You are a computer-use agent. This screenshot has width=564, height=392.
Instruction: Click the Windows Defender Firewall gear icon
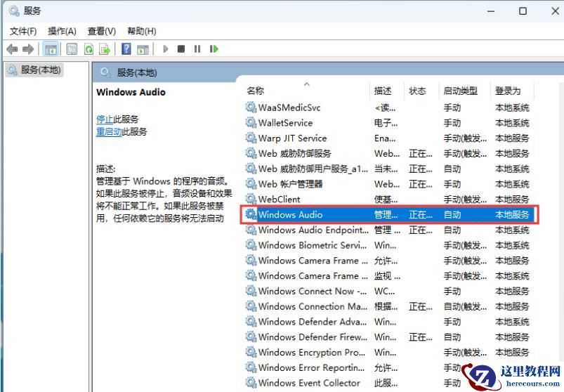pyautogui.click(x=251, y=337)
